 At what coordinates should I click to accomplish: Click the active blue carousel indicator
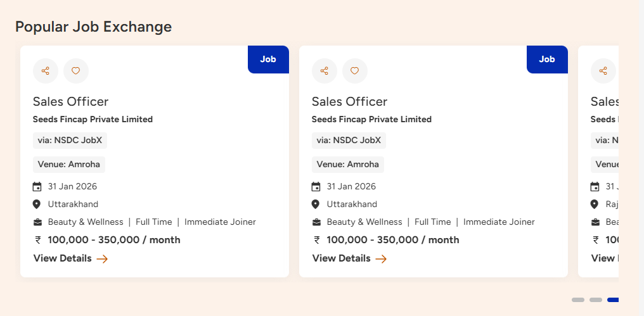point(613,300)
